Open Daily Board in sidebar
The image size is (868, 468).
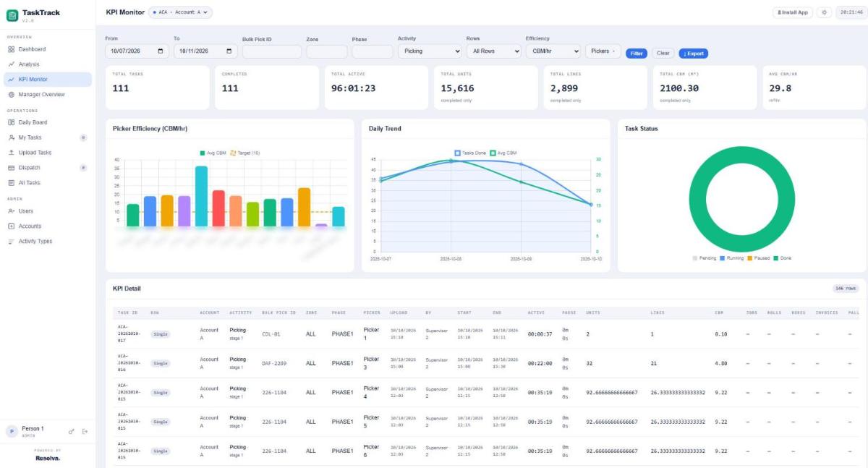click(48, 122)
